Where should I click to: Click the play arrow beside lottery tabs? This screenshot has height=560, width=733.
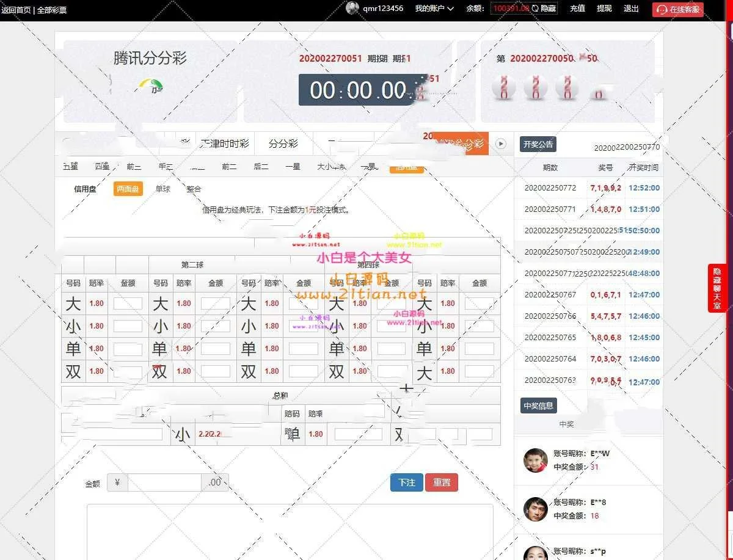(501, 144)
